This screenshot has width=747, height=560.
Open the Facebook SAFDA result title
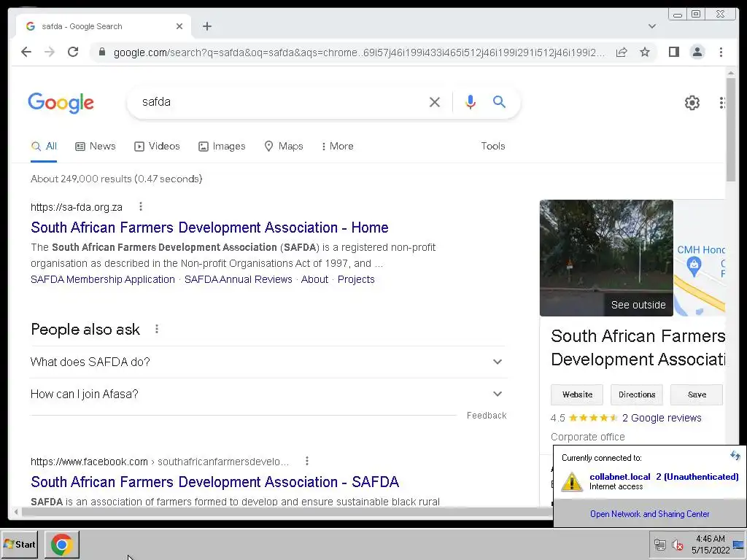click(x=215, y=482)
